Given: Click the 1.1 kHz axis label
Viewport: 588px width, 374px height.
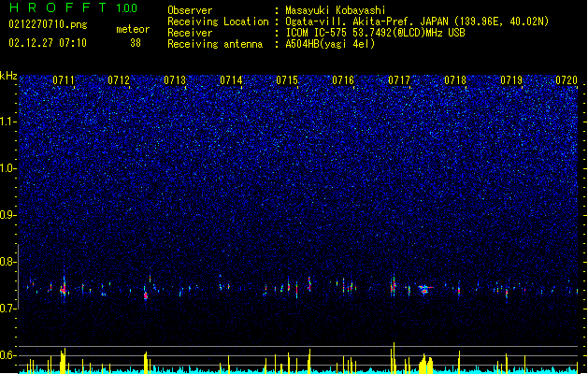Looking at the screenshot, I should point(7,122).
